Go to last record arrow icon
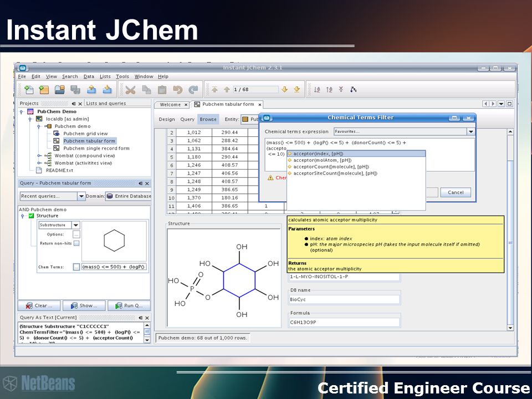 pyautogui.click(x=297, y=90)
